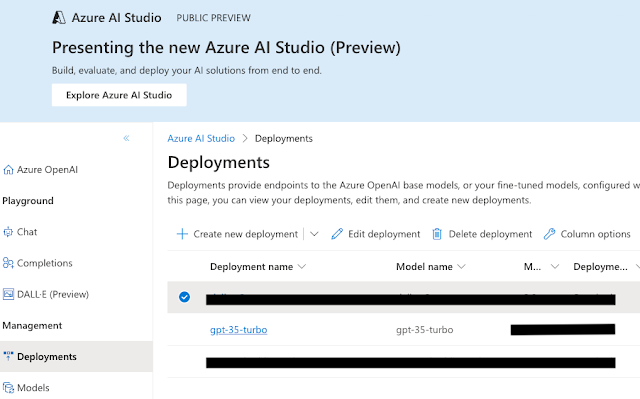The image size is (640, 399).
Task: Click the pencil icon for Edit deployment
Action: click(337, 234)
